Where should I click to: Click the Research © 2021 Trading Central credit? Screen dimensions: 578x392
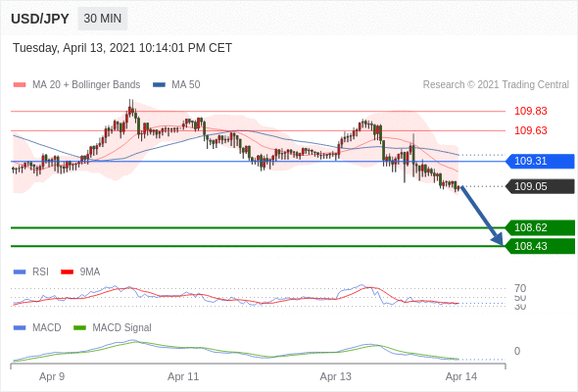tap(496, 85)
